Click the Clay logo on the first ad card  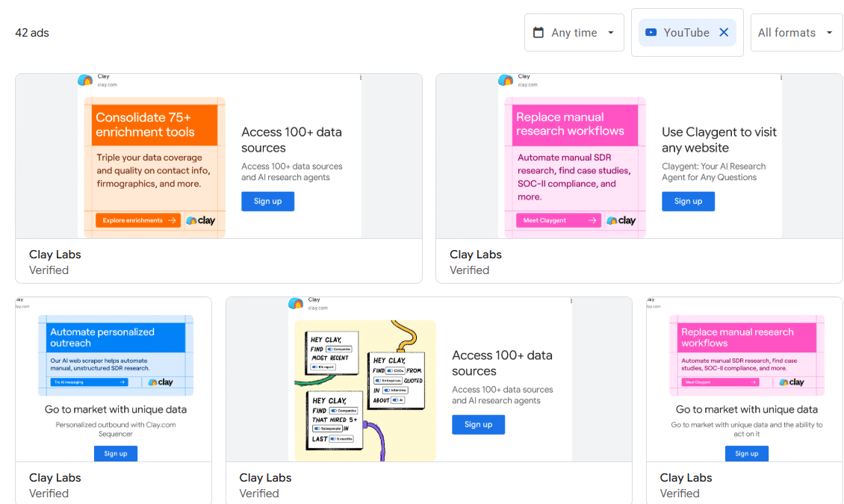(x=84, y=80)
